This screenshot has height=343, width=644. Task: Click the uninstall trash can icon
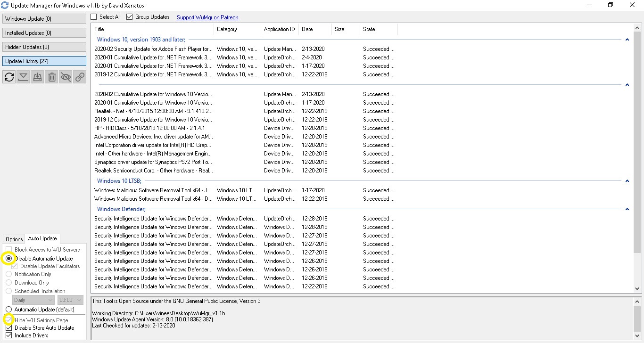coord(52,77)
